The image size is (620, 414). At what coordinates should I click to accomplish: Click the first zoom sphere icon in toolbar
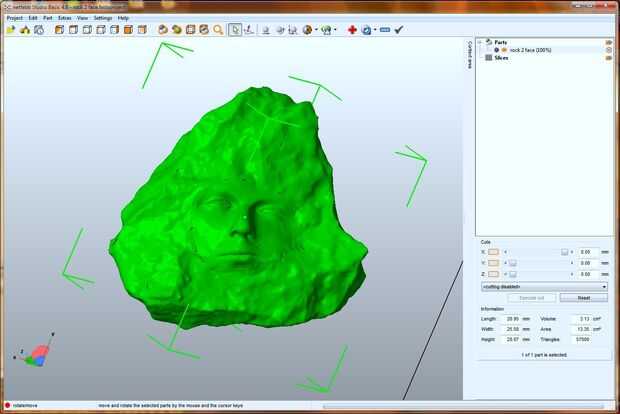pyautogui.click(x=163, y=30)
